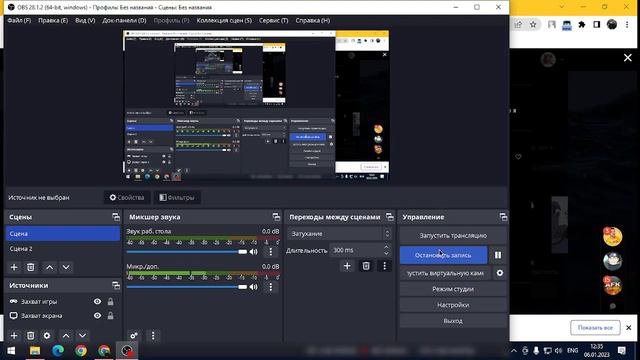Image resolution: width=640 pixels, height=360 pixels.
Task: Open the Вид (V) menu
Action: point(85,20)
